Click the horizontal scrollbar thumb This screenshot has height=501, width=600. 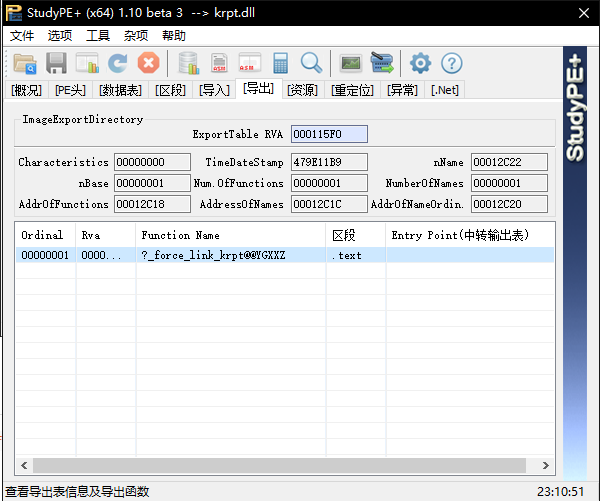click(279, 465)
